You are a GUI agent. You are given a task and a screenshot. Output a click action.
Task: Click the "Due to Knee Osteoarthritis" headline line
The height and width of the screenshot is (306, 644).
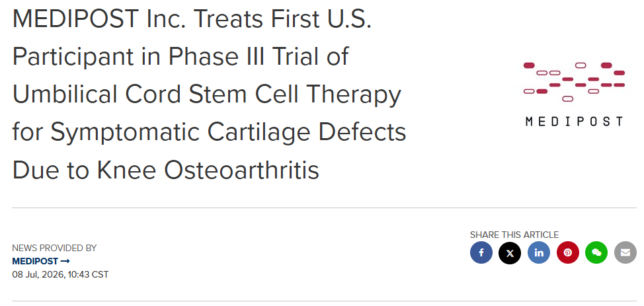(x=166, y=170)
